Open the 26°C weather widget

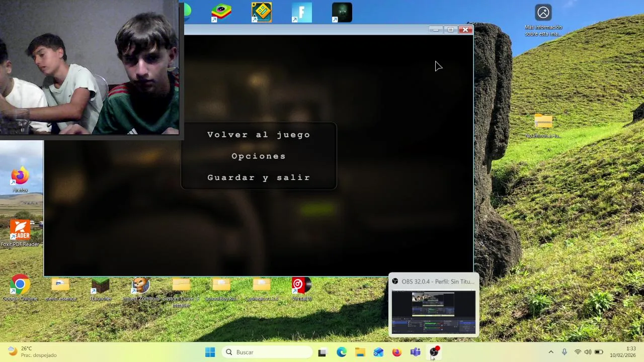coord(33,352)
